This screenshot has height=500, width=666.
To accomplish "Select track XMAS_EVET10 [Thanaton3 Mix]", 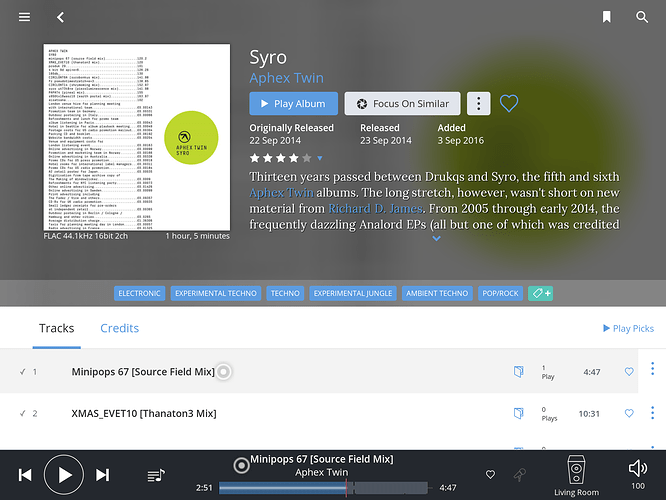I will coord(144,414).
